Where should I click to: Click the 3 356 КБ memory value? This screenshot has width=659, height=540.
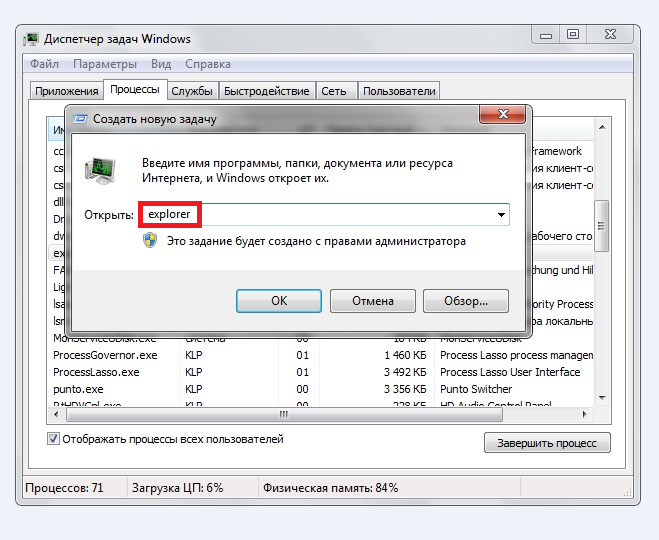(405, 389)
